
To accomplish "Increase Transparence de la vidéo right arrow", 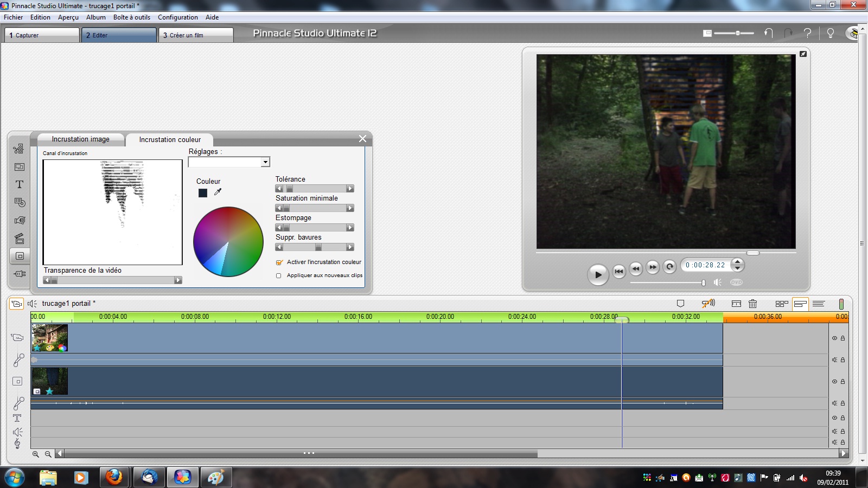I will (x=178, y=280).
